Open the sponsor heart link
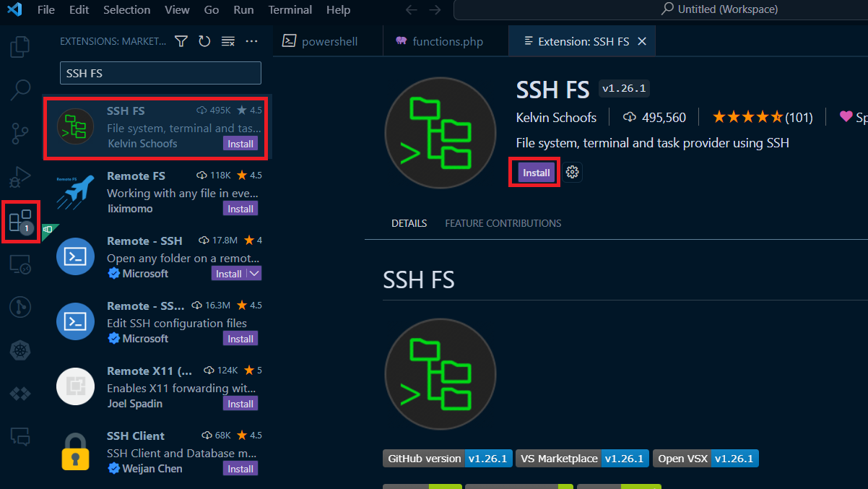This screenshot has height=489, width=868. click(x=848, y=116)
